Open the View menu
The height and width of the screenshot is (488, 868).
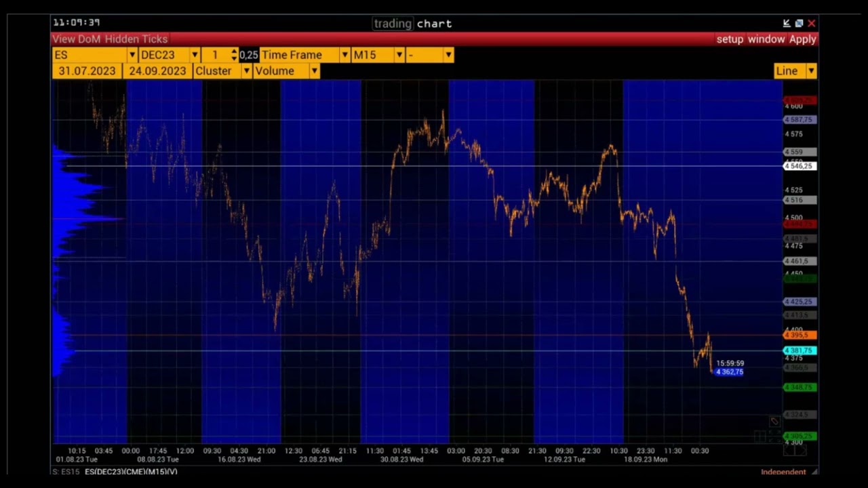(64, 39)
